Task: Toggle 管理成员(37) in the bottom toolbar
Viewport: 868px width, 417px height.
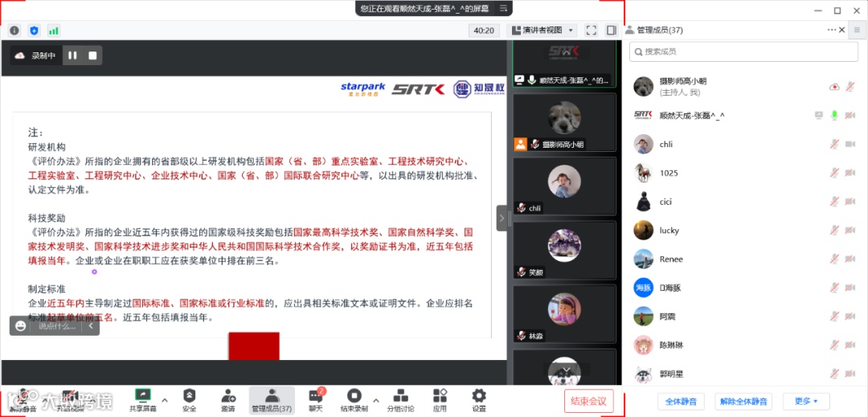Action: click(x=272, y=400)
